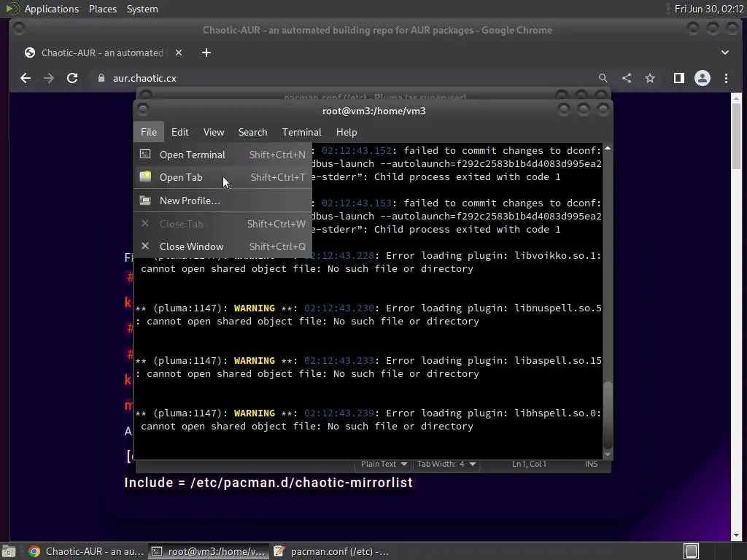This screenshot has width=747, height=560.
Task: Reload the Chaotic-AUR page
Action: [72, 78]
